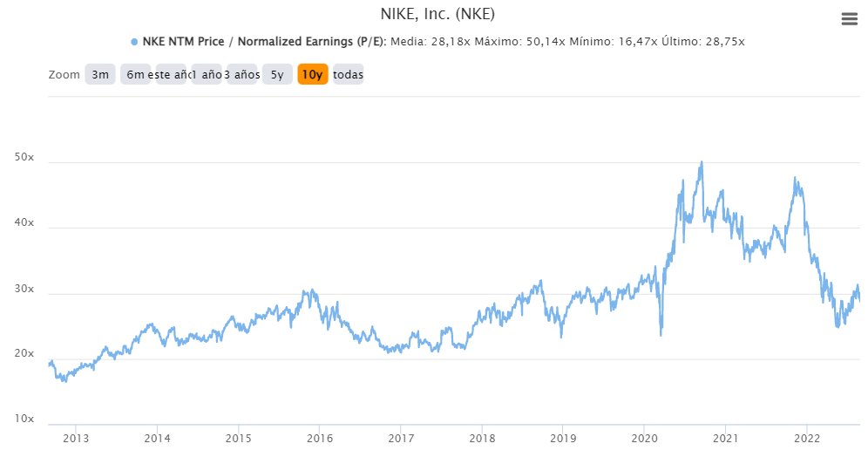Image resolution: width=868 pixels, height=464 pixels.
Task: Open the chart hamburger menu
Action: point(849,19)
